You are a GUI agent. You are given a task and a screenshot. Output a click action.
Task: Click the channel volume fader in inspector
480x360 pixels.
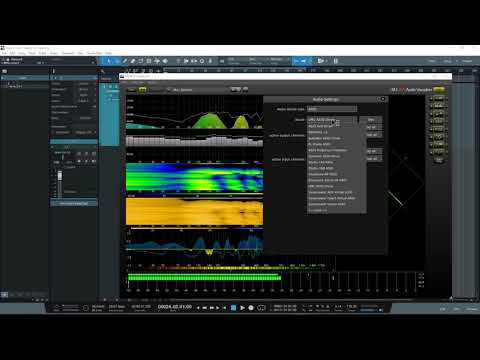click(60, 176)
